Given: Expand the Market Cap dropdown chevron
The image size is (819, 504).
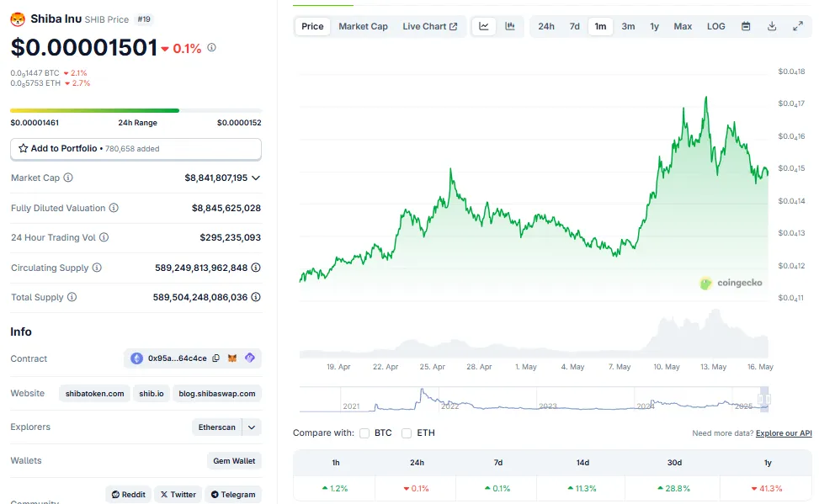Looking at the screenshot, I should pos(255,178).
